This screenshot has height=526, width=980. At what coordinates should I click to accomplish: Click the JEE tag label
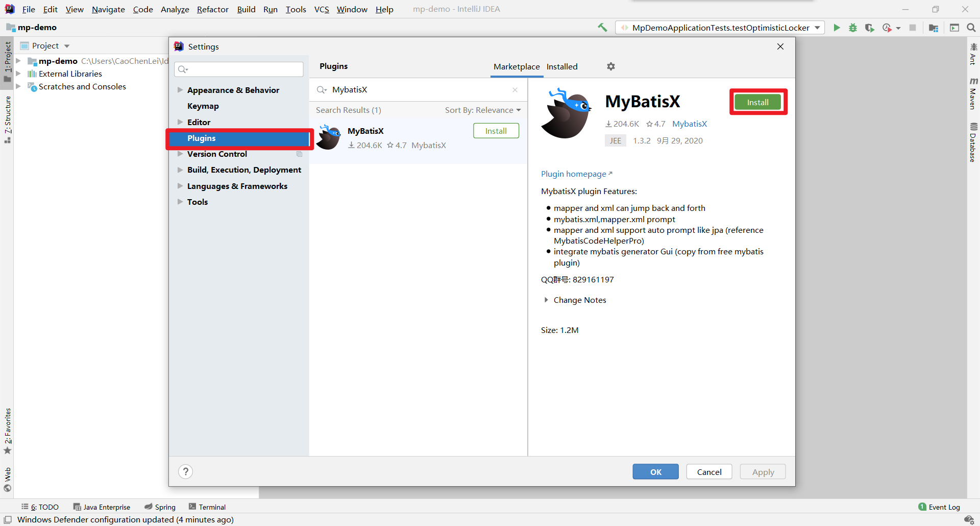tap(616, 141)
